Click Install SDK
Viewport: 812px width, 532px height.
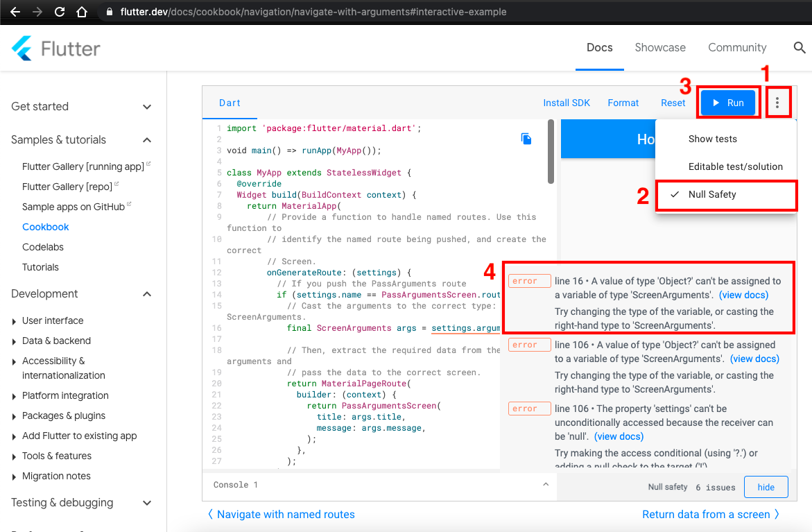[567, 103]
